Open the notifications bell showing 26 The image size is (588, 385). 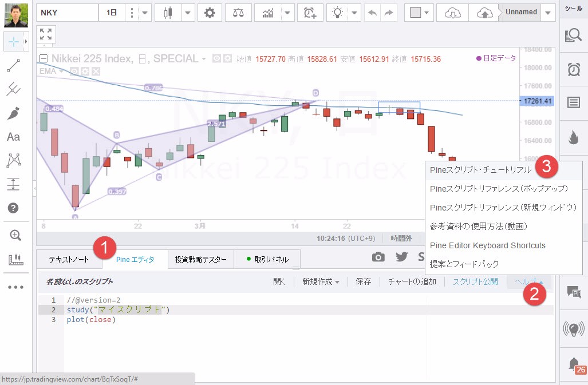point(575,365)
